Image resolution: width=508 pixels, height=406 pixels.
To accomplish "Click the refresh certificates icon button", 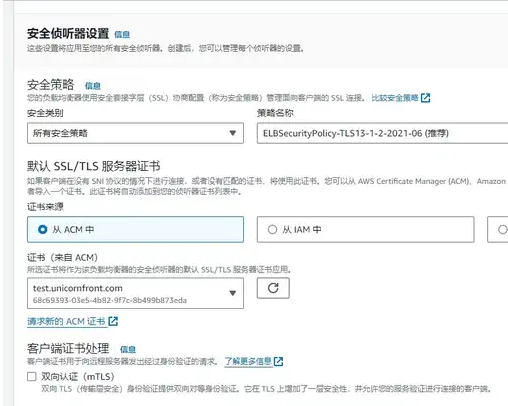I will pyautogui.click(x=273, y=288).
